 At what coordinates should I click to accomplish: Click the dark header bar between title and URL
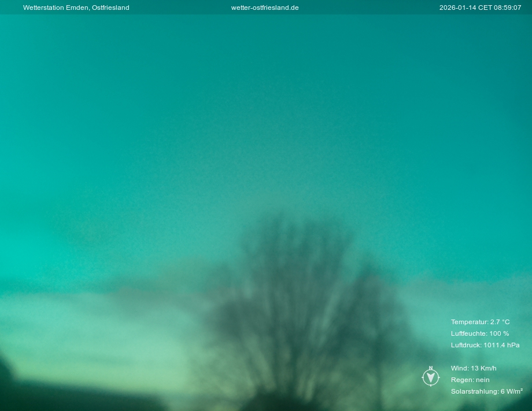(179, 8)
